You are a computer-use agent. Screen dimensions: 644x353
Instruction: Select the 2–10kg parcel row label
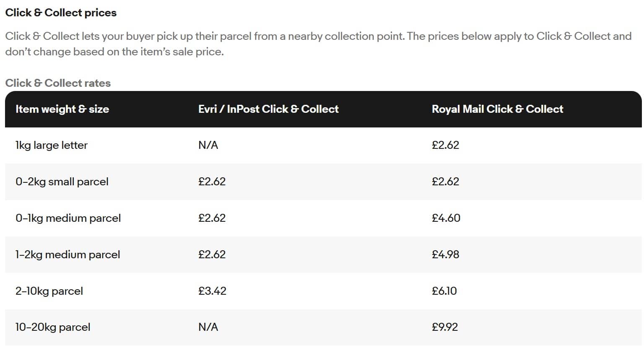[49, 291]
